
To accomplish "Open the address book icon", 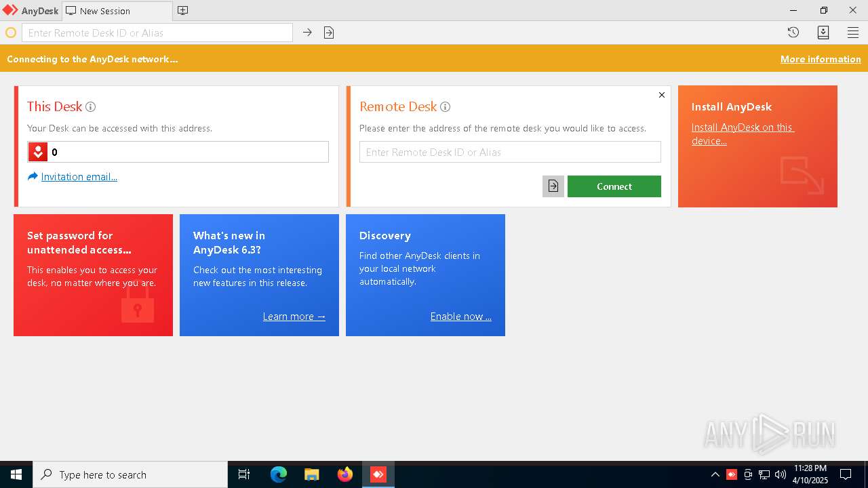I will (823, 33).
